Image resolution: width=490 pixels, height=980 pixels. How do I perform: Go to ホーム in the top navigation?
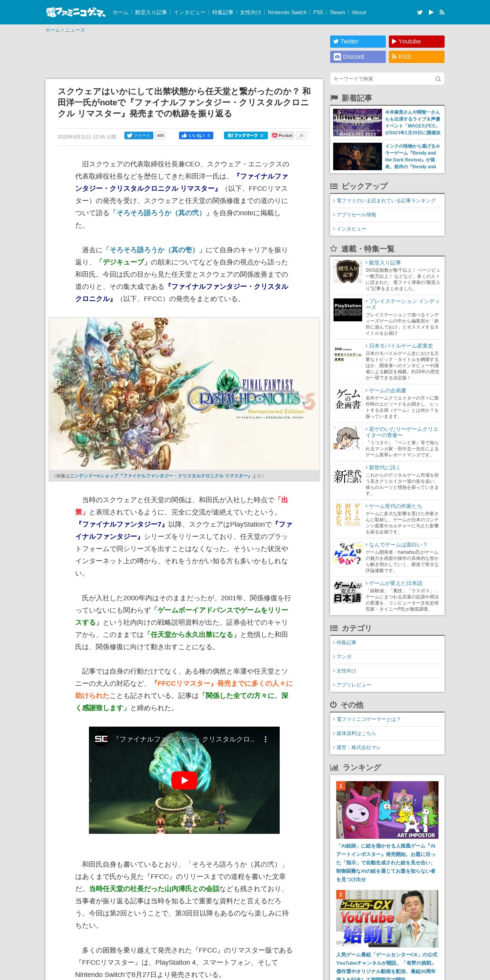121,12
